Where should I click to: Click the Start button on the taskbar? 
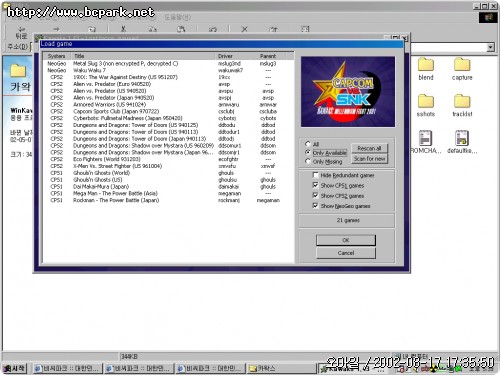tap(14, 368)
